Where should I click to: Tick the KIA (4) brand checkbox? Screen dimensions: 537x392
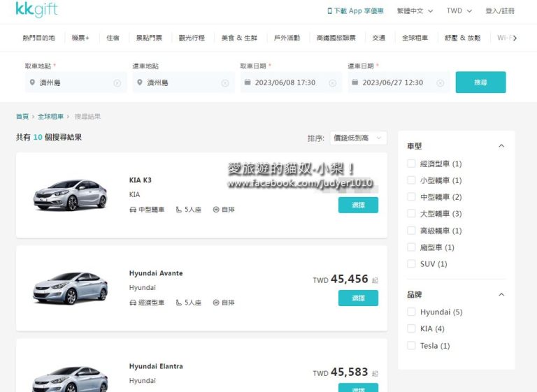412,329
